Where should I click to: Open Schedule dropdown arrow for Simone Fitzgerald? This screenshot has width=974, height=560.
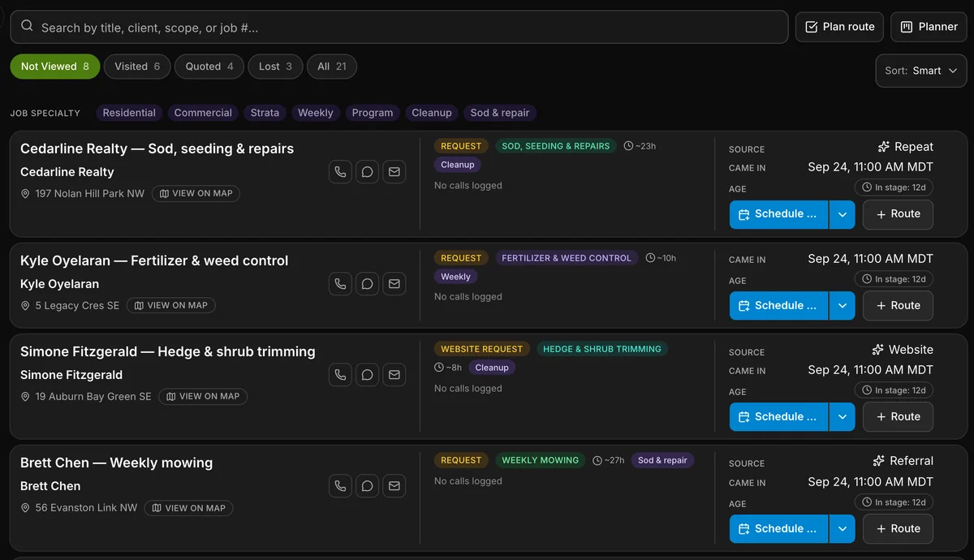pyautogui.click(x=843, y=417)
